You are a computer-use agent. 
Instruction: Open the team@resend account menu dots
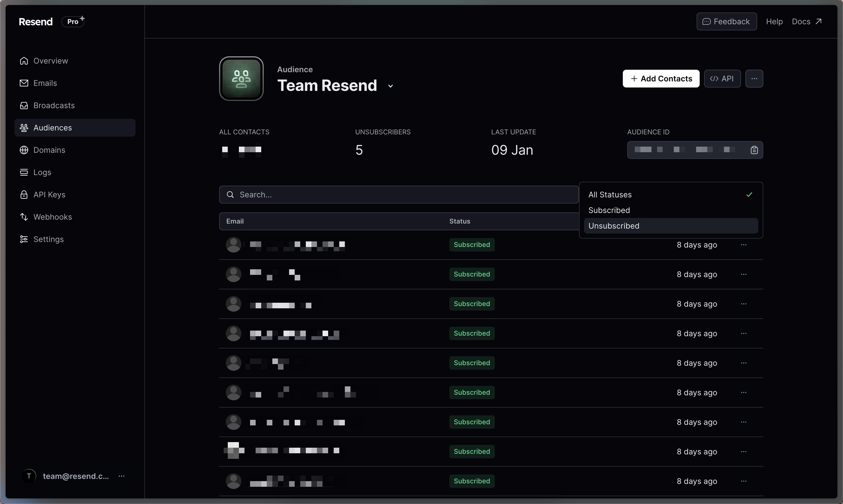(121, 476)
